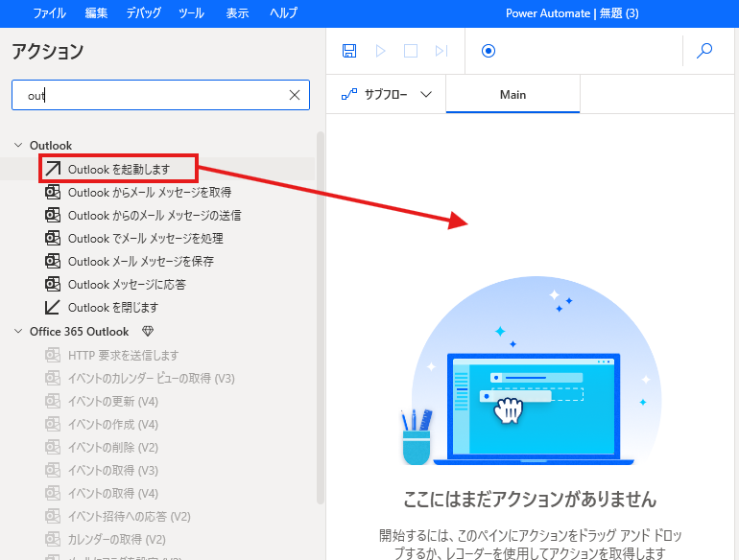The height and width of the screenshot is (560, 739).
Task: Clear the action search box
Action: point(295,95)
